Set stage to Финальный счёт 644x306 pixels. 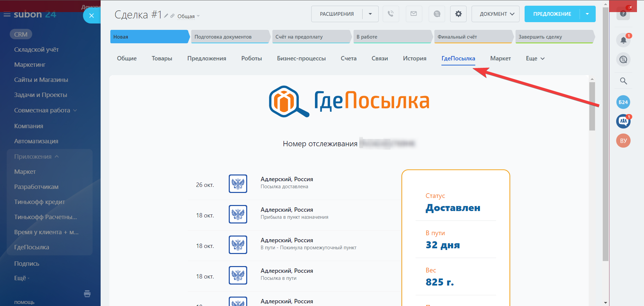pyautogui.click(x=474, y=37)
